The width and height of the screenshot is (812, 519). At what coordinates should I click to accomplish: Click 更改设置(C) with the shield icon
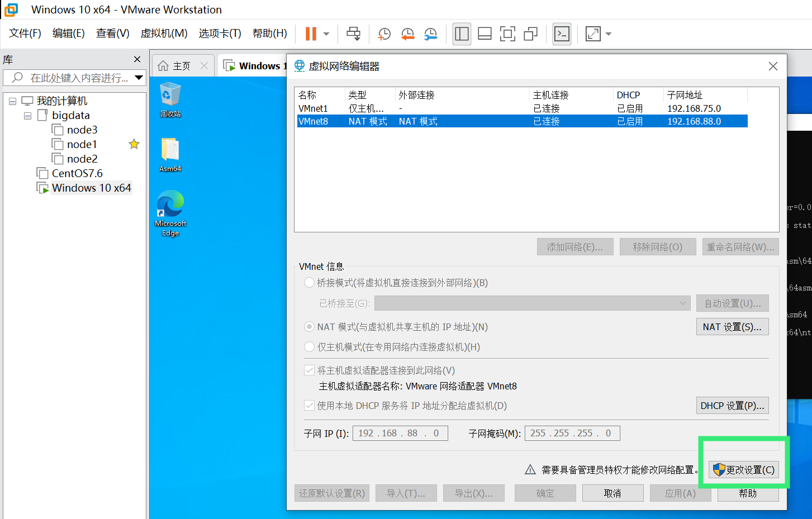(x=744, y=470)
